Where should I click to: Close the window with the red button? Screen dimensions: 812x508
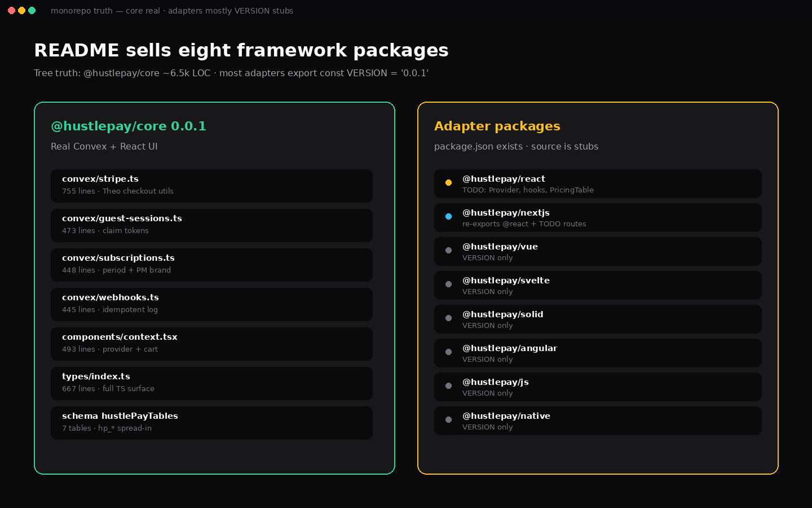coord(11,10)
